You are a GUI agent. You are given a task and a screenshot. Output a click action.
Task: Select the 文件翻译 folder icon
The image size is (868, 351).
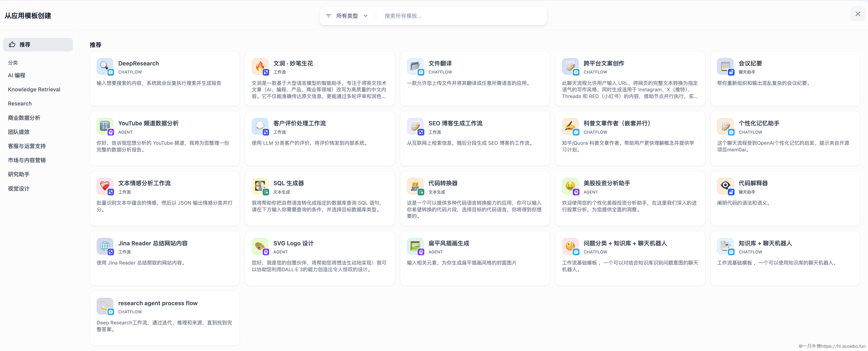coord(415,66)
